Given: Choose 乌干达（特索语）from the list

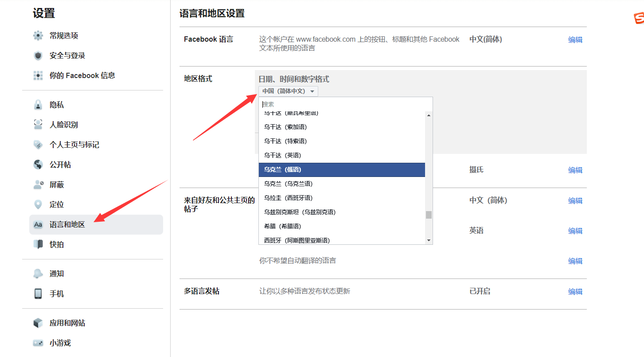Looking at the screenshot, I should pyautogui.click(x=342, y=141).
